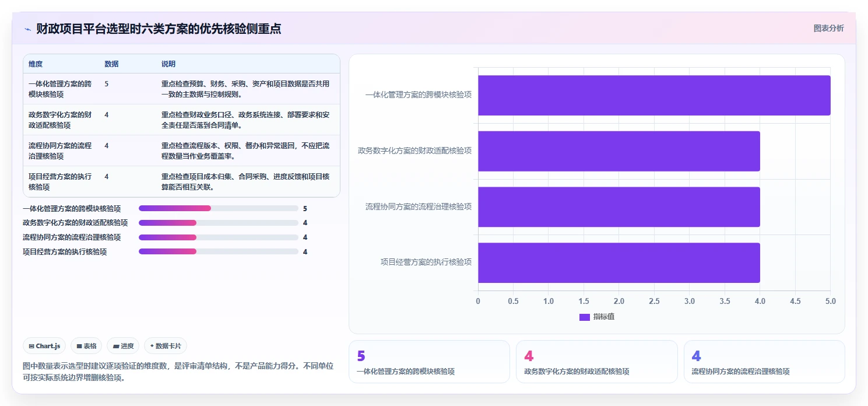Click the 指标值 legend text

[604, 317]
